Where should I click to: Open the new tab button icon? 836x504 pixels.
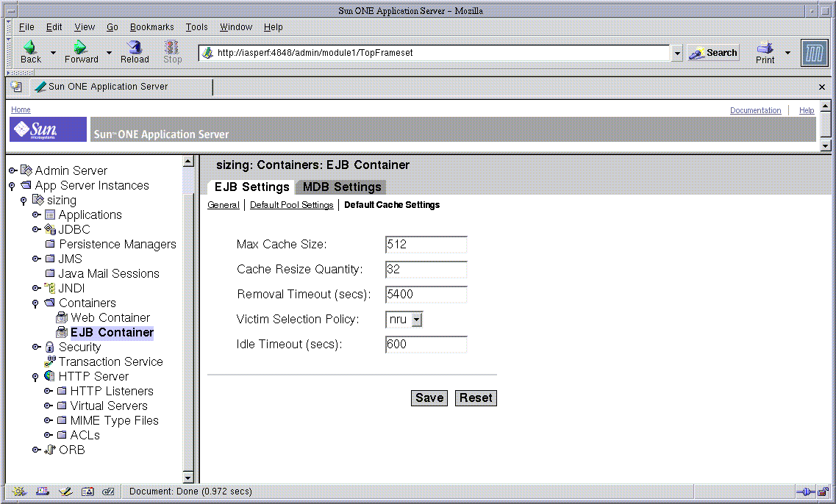(16, 86)
